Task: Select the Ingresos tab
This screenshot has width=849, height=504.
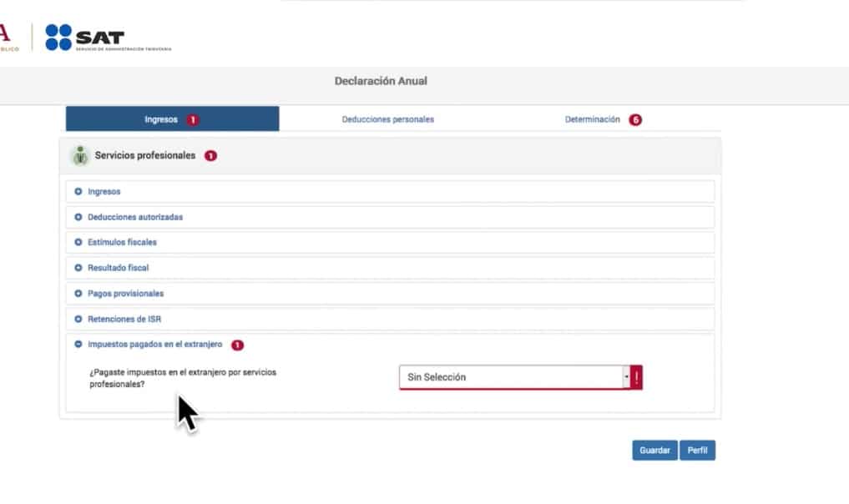Action: (161, 119)
